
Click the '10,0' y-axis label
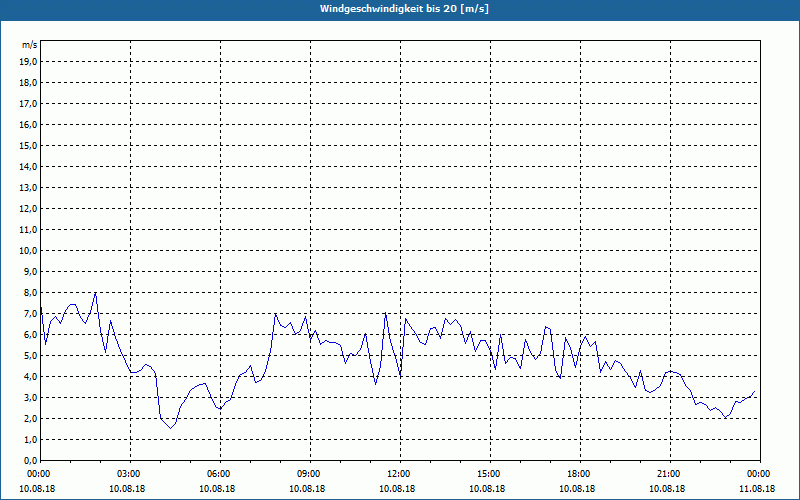(x=28, y=251)
